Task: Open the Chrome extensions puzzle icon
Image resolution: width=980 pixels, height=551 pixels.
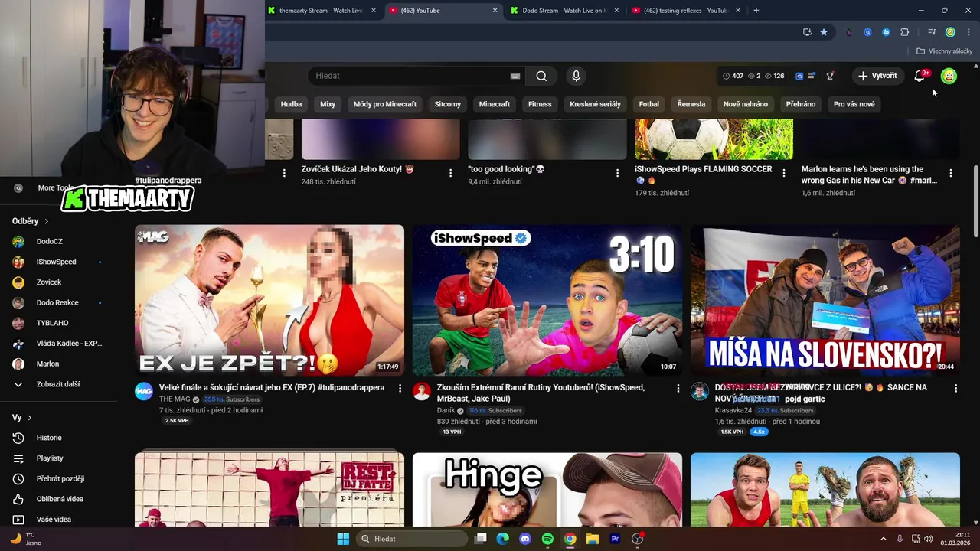Action: [904, 32]
